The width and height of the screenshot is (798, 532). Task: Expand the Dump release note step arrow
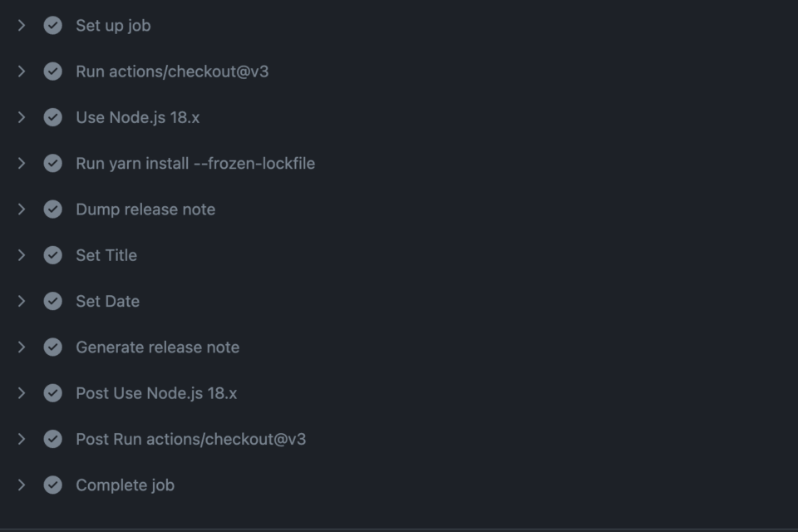click(x=22, y=209)
